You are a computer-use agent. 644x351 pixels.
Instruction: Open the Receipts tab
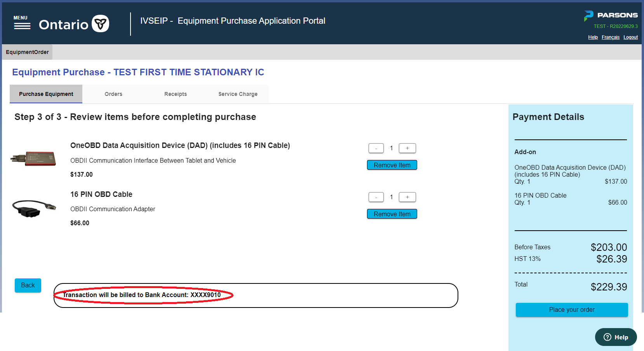(x=176, y=94)
